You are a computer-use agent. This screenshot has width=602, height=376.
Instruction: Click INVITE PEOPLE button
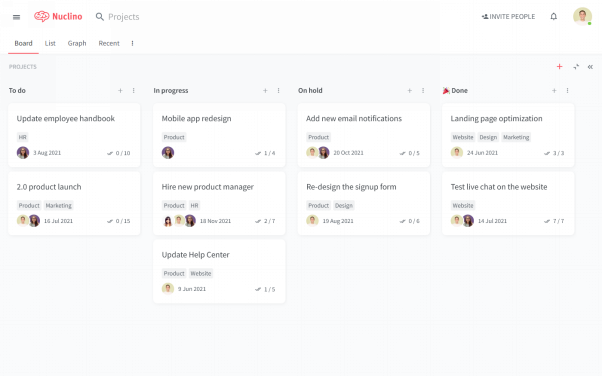click(x=508, y=17)
